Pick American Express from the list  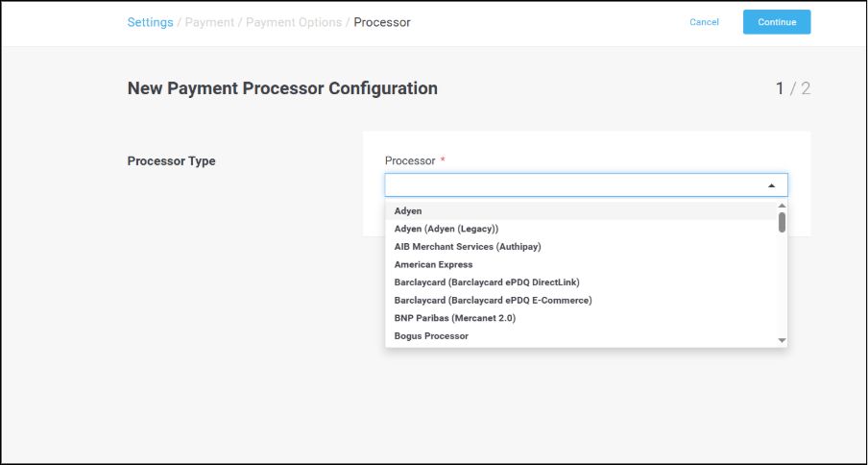(433, 264)
